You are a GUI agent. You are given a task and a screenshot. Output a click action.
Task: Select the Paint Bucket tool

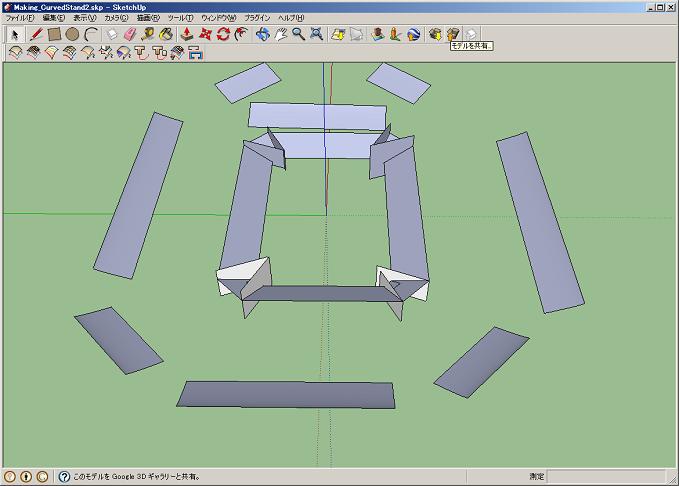click(x=166, y=34)
